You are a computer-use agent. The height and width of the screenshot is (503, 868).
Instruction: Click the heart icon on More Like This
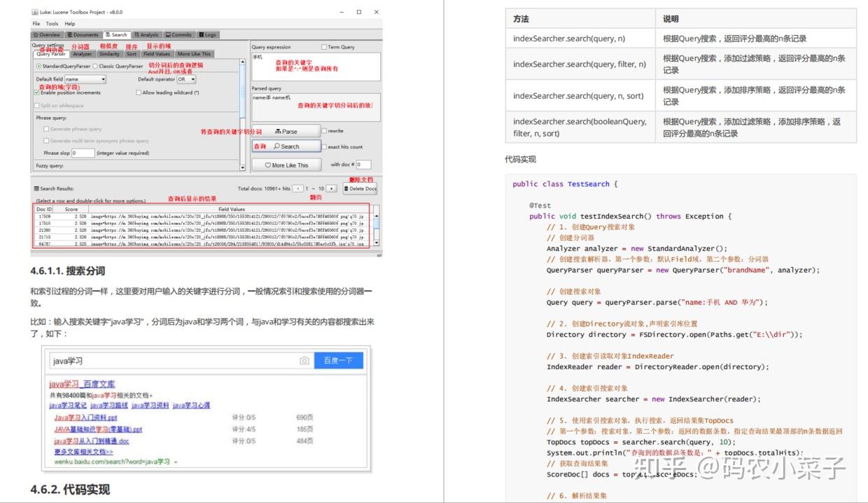tap(268, 165)
